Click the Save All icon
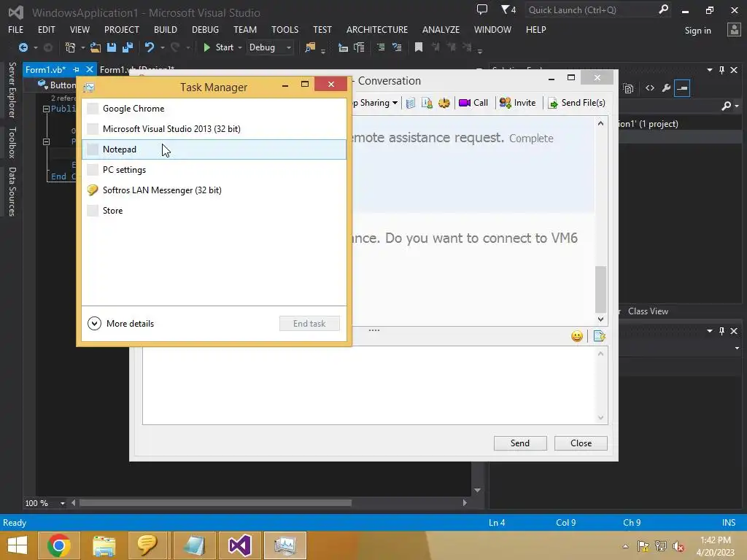The width and height of the screenshot is (747, 560). click(x=127, y=47)
